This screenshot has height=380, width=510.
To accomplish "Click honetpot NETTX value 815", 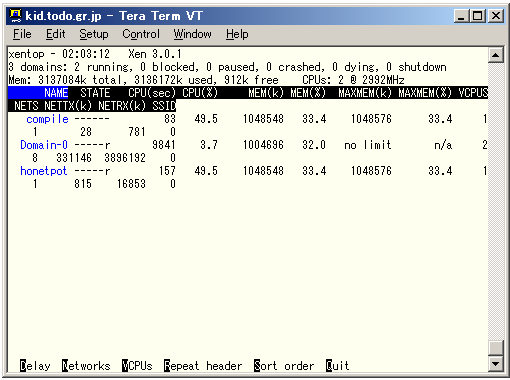I will tap(83, 184).
